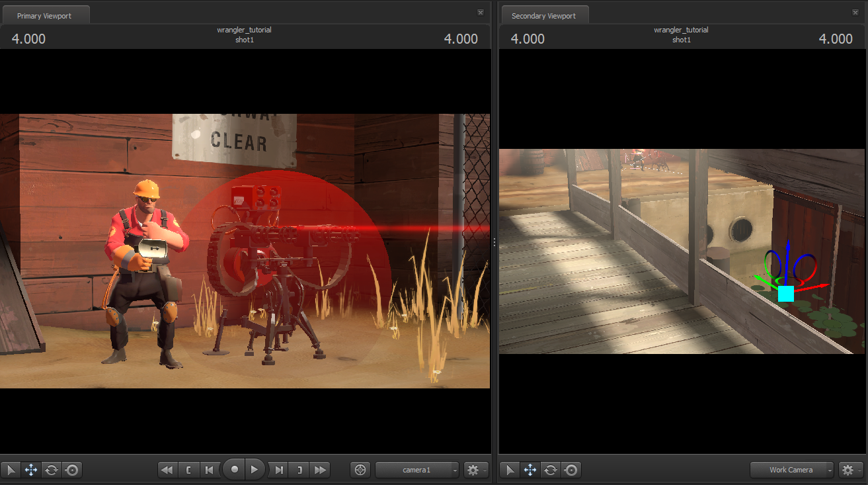Click "shot1" label in the Secondary Viewport

point(682,40)
